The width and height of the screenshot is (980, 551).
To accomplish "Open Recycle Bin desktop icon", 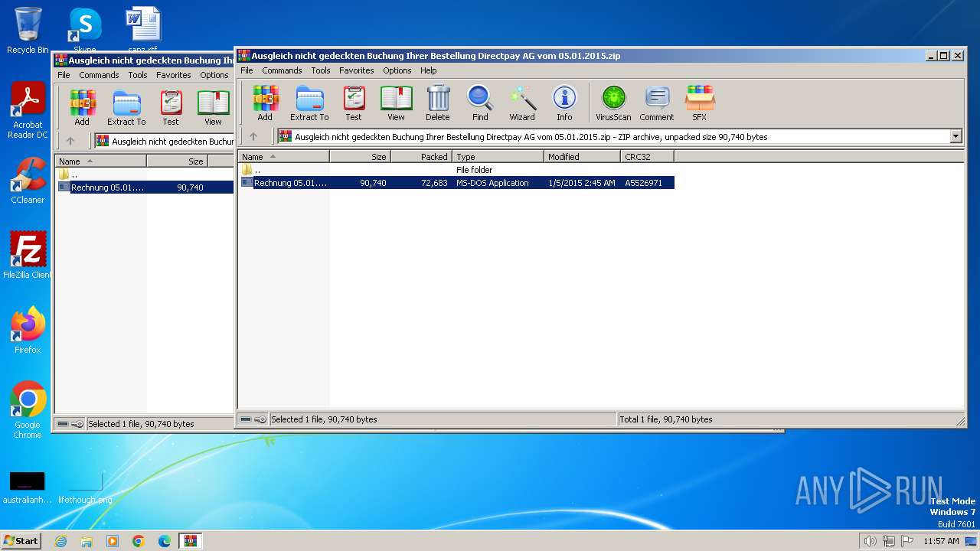I will pos(28,30).
